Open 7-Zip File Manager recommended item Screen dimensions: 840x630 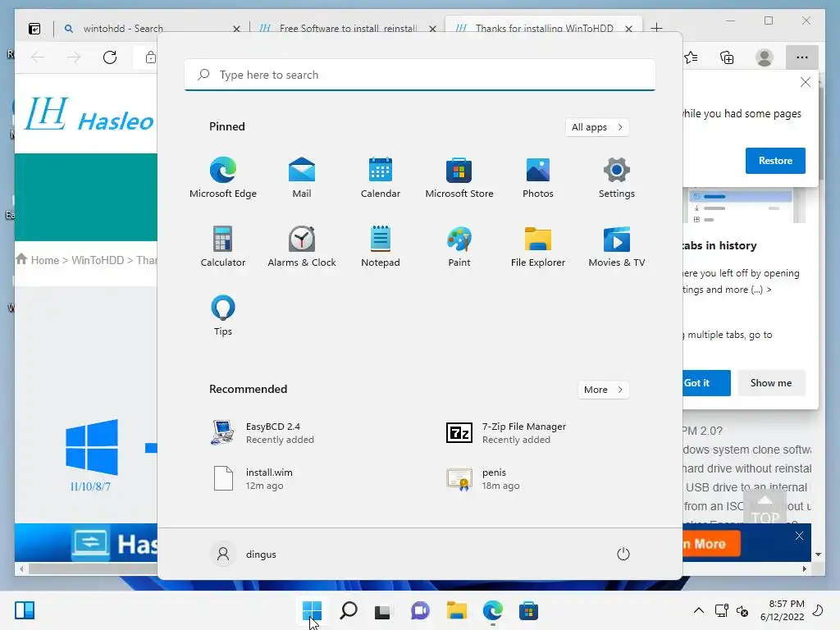click(506, 433)
